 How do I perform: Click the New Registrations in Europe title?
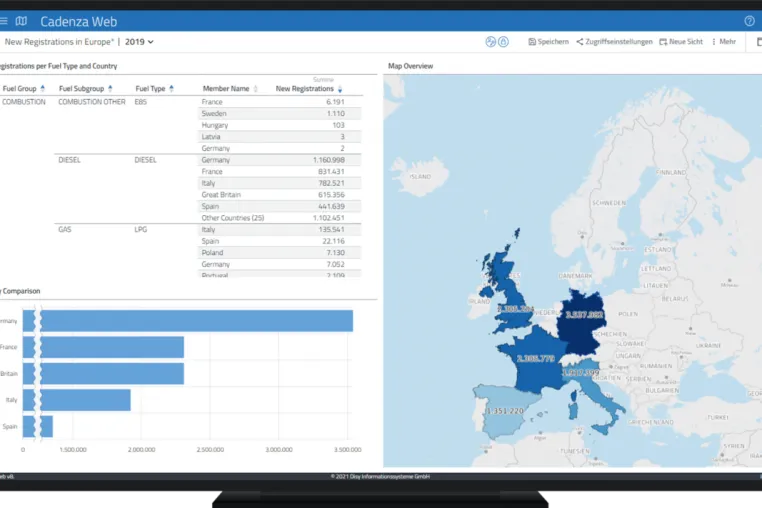(58, 42)
